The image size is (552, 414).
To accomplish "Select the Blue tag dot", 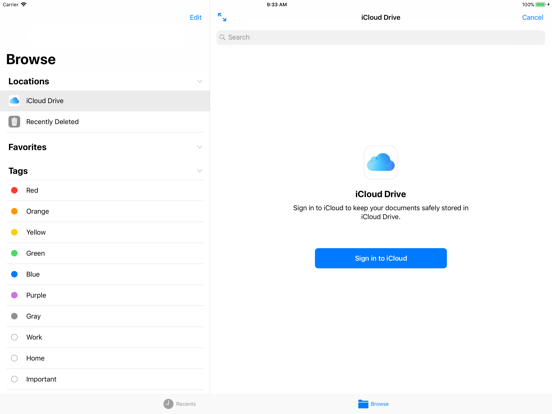I will [x=14, y=274].
